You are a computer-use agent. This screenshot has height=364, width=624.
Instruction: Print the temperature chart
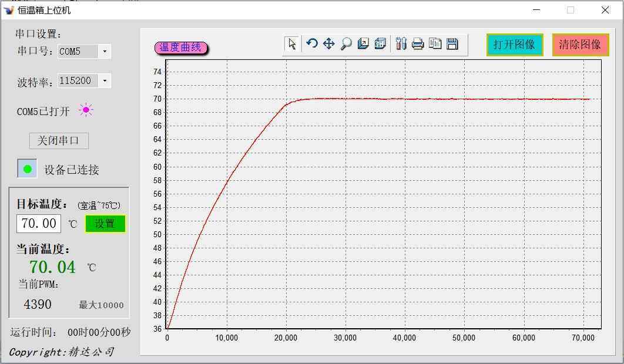(x=417, y=43)
